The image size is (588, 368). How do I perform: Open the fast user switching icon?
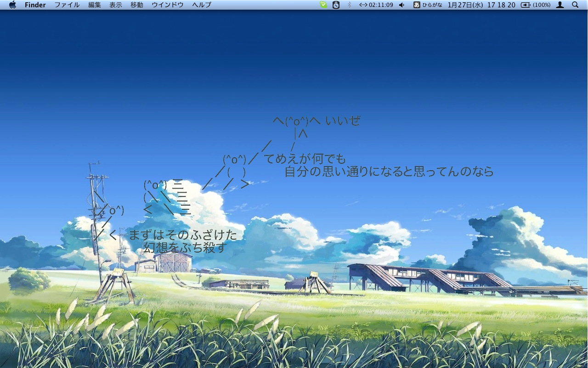click(560, 5)
